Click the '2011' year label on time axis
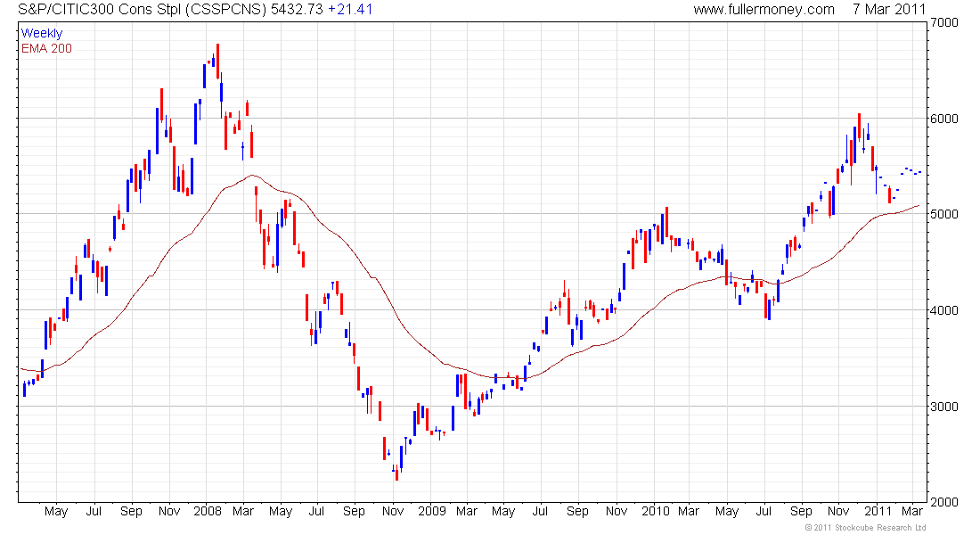The image size is (980, 535). click(x=878, y=511)
